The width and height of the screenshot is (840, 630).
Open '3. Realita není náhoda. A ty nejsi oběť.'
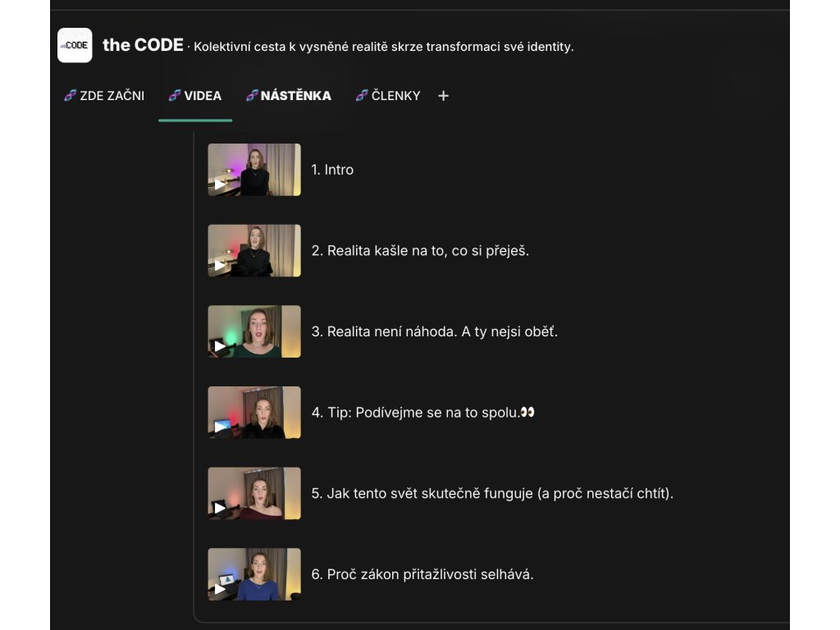(435, 331)
